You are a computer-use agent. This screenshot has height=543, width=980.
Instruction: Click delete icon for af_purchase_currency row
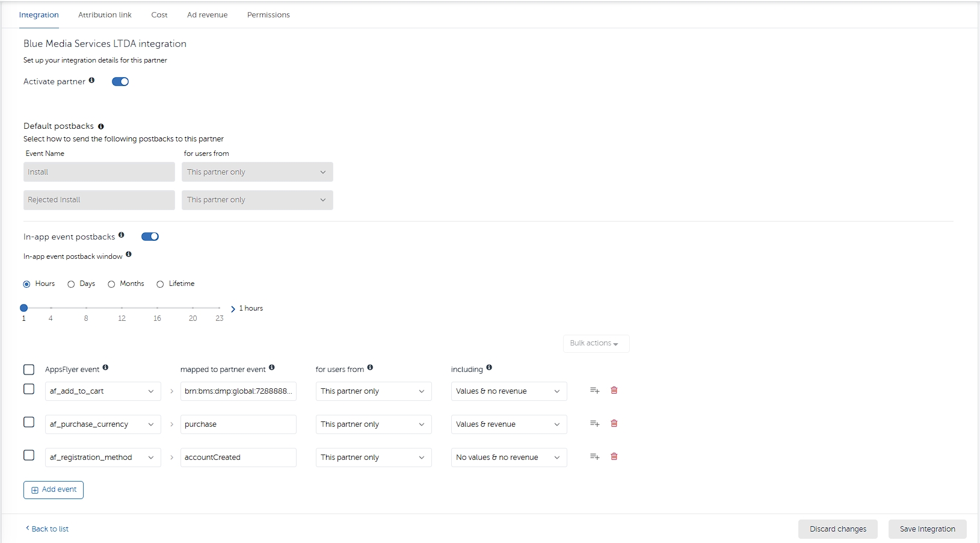tap(614, 424)
